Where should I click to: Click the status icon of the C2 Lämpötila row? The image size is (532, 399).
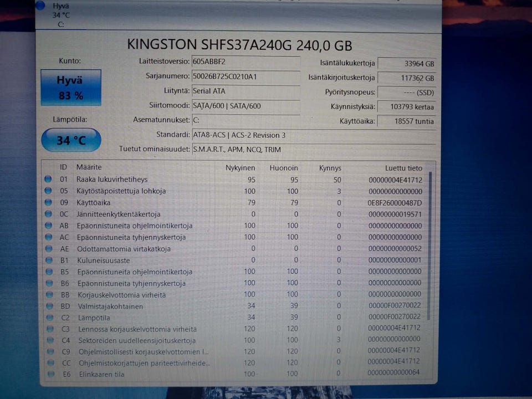pyautogui.click(x=50, y=318)
